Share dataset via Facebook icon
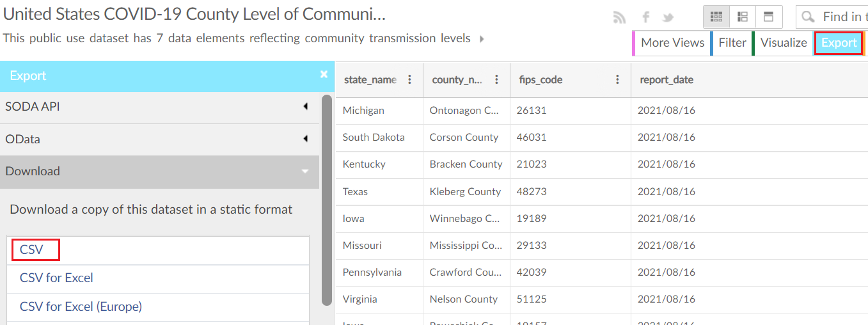The width and height of the screenshot is (868, 325). point(646,17)
